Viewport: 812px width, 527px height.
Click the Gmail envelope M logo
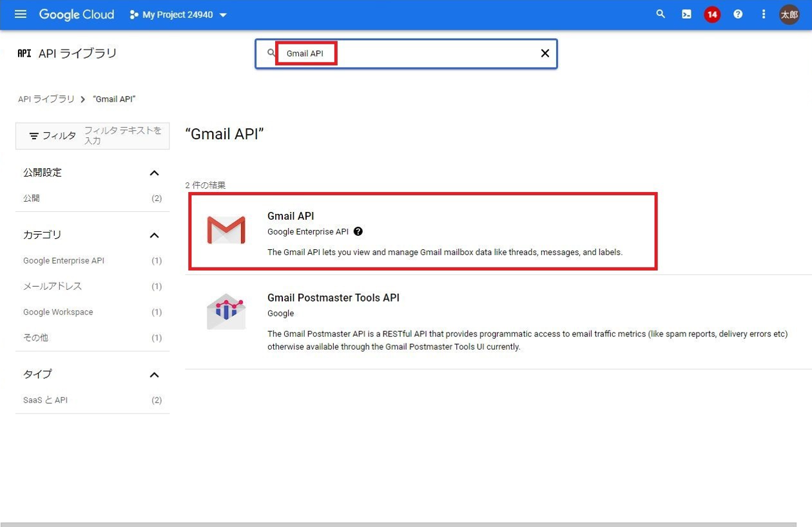226,231
